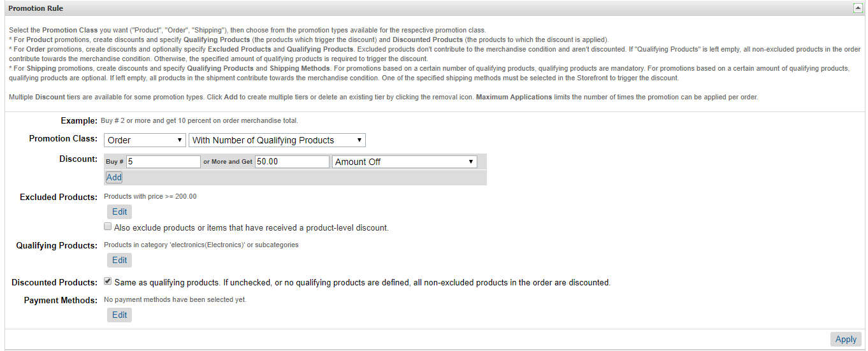Click the 'Products with price >= 200.00' text
The width and height of the screenshot is (868, 351).
click(x=150, y=196)
